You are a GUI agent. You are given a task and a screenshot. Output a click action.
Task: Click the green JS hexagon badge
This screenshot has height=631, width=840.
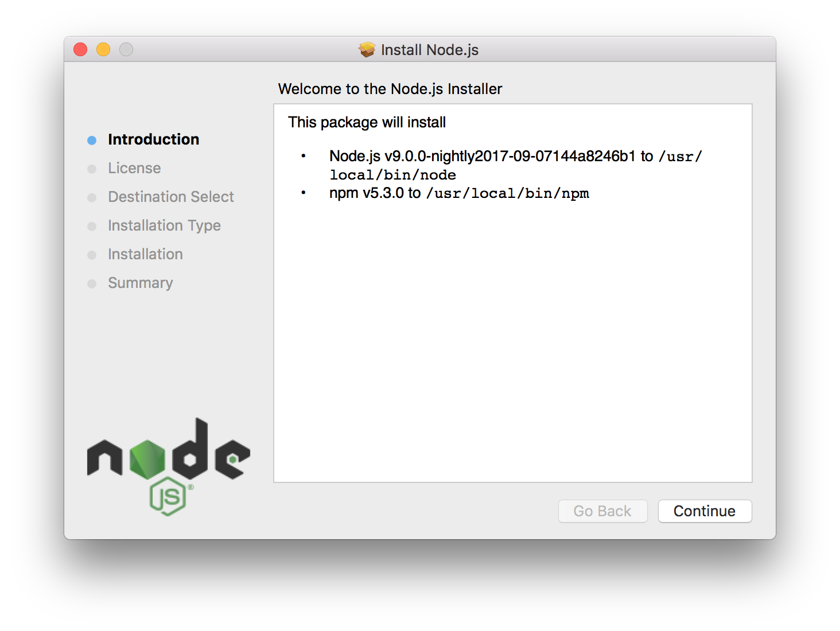168,496
